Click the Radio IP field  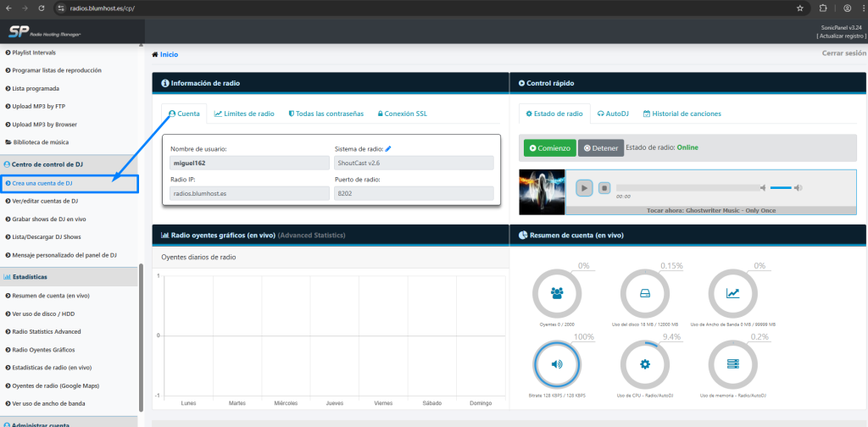pos(250,193)
